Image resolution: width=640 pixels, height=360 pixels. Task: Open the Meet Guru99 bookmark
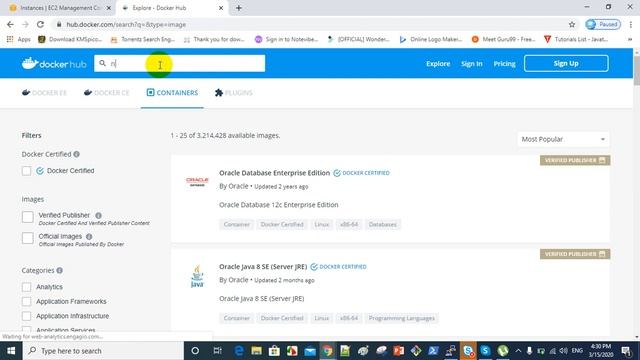(x=503, y=39)
